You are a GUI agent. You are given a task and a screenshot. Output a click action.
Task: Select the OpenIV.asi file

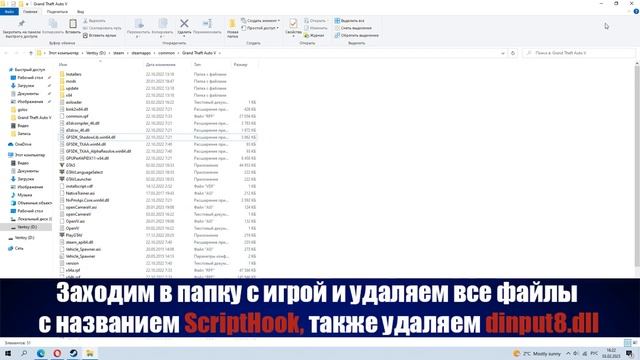point(76,221)
